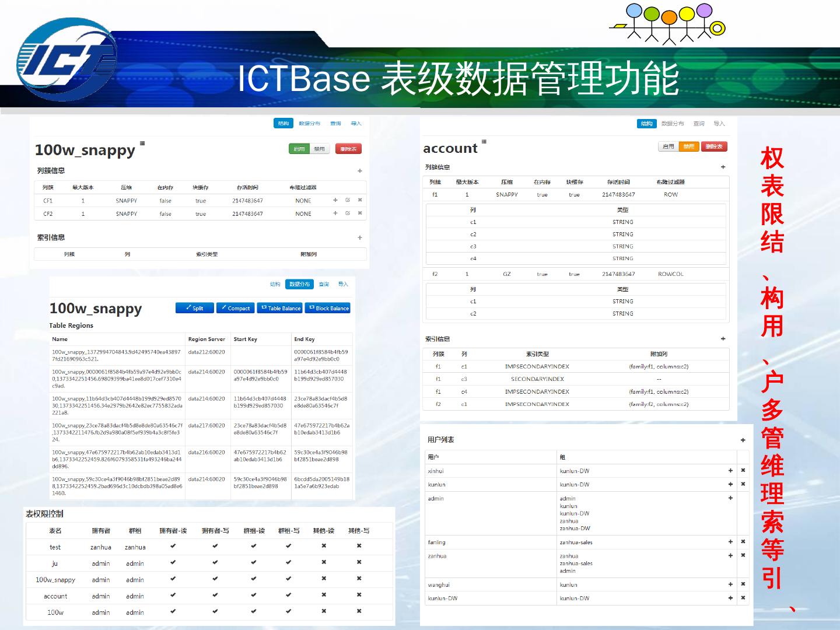
Task: Remove user xinhui with the X icon
Action: point(743,470)
